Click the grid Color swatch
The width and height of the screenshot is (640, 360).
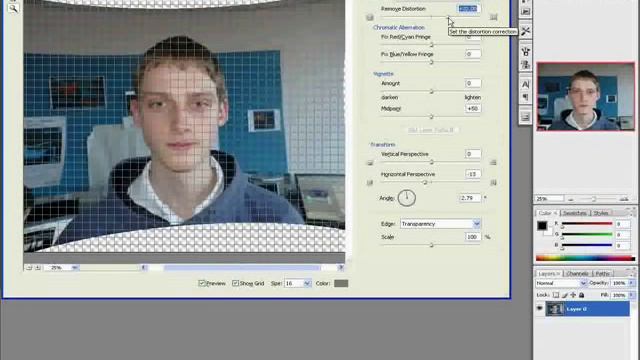click(x=341, y=283)
